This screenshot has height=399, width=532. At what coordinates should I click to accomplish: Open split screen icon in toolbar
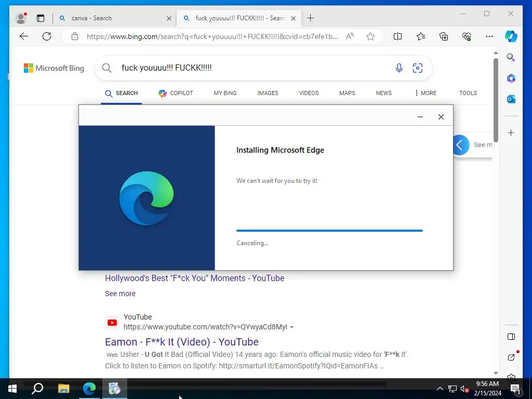[x=397, y=36]
